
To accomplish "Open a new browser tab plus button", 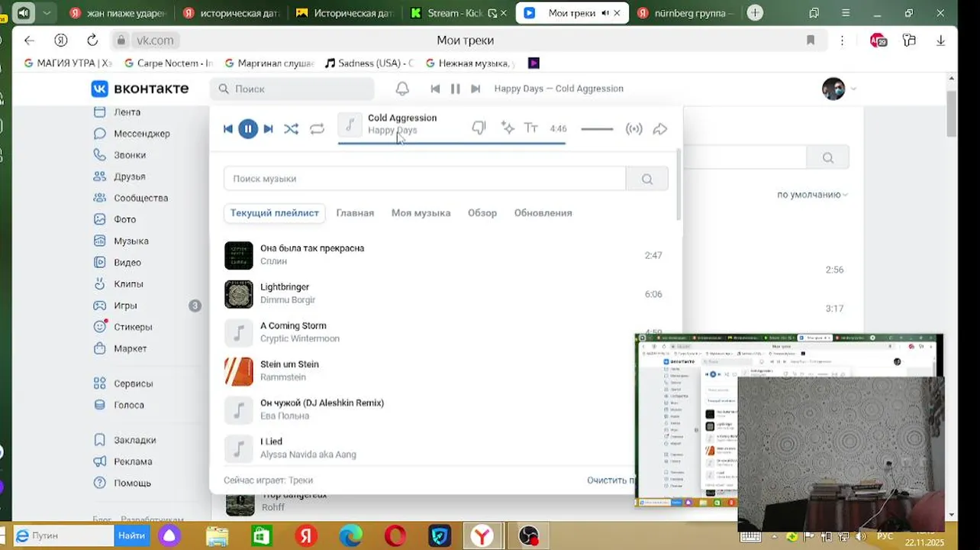I will tap(755, 13).
